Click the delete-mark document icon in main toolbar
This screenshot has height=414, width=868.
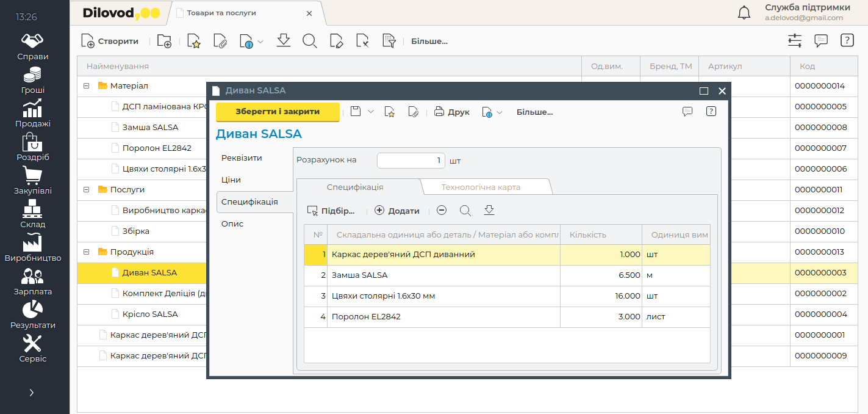click(x=363, y=42)
